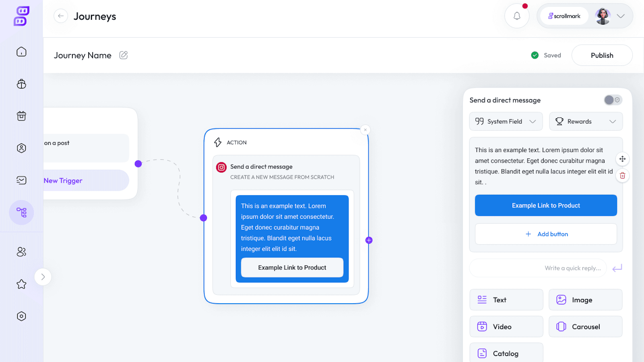
Task: Expand the account menu chevron near avatar
Action: pyautogui.click(x=621, y=16)
